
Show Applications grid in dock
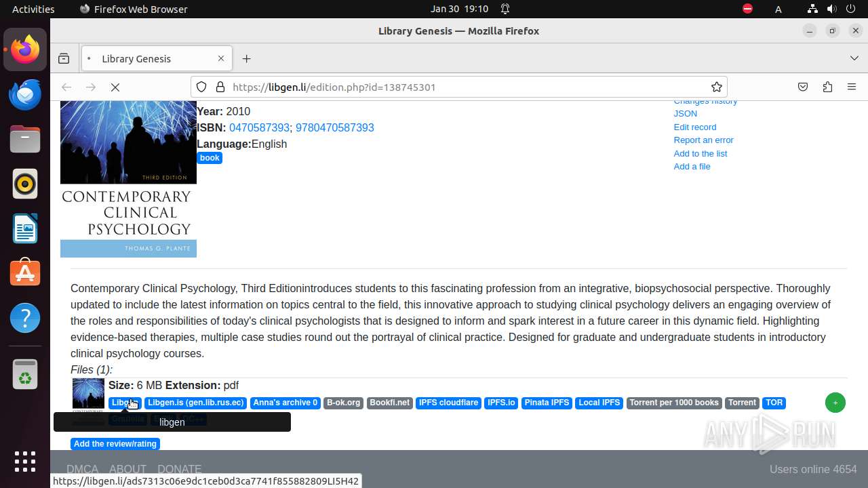tap(25, 462)
